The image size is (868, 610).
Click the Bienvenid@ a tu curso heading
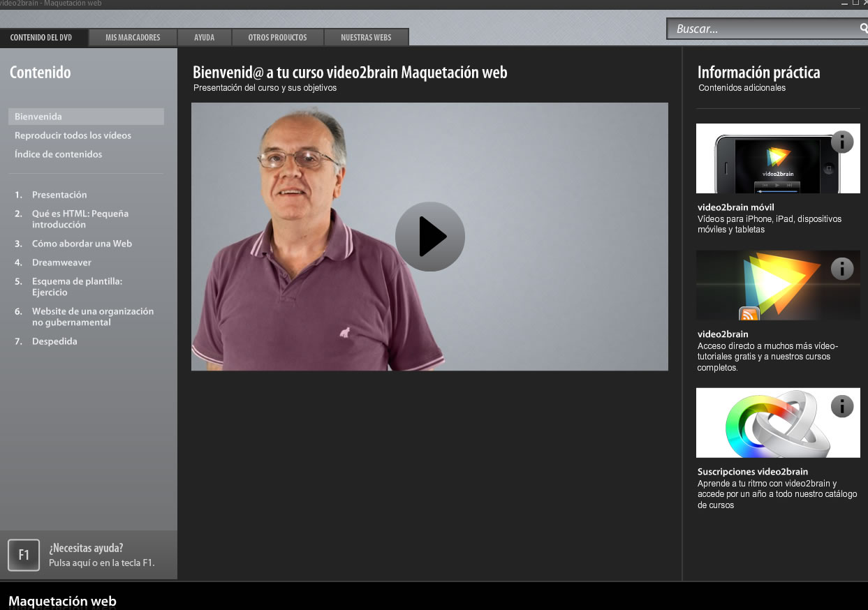point(350,72)
